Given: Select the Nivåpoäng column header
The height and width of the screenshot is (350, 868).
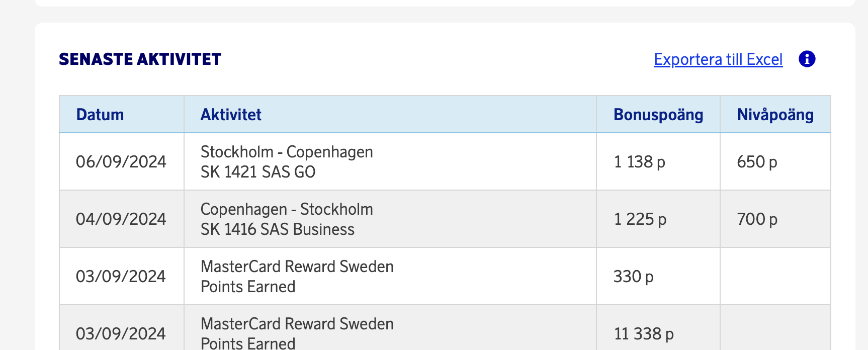Looking at the screenshot, I should [775, 115].
